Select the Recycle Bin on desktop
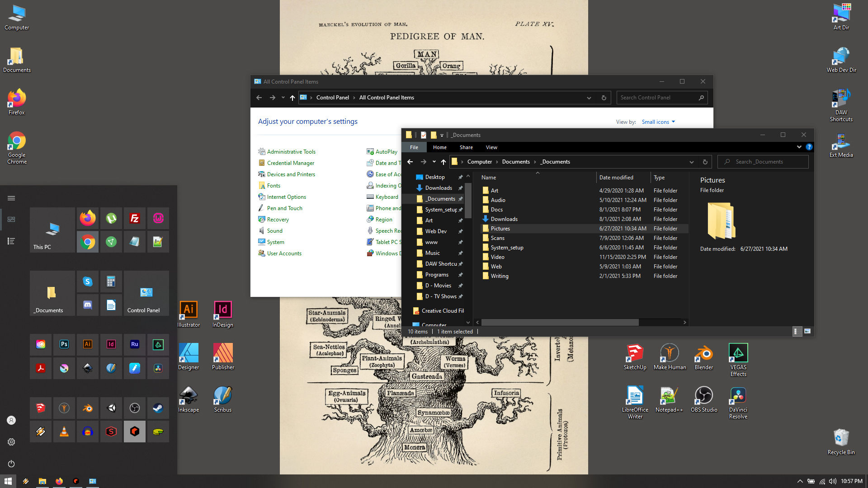The height and width of the screenshot is (488, 868). [841, 441]
